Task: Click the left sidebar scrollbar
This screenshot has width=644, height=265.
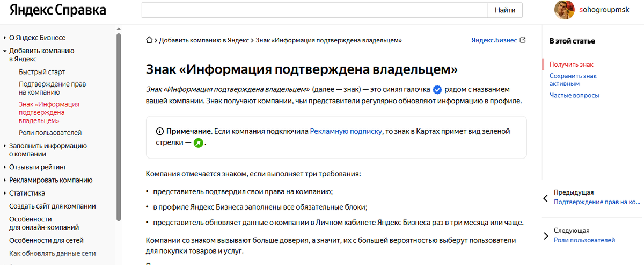Action: pos(119,127)
